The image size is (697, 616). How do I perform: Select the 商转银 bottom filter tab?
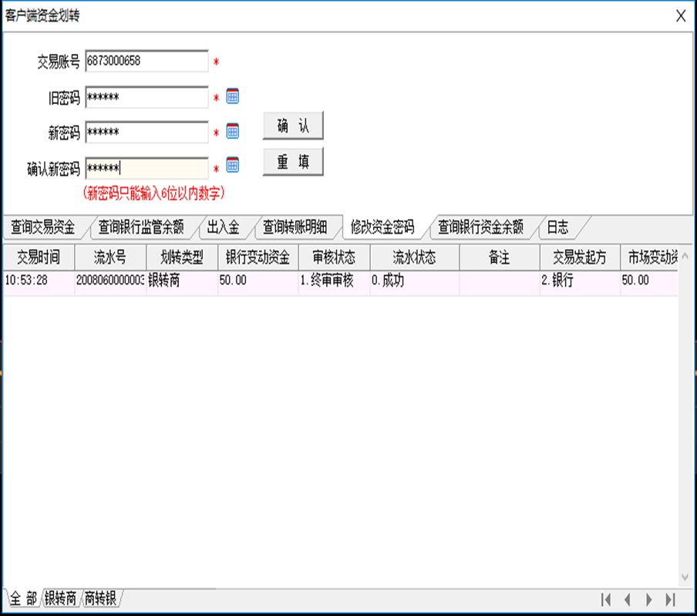coord(100,598)
